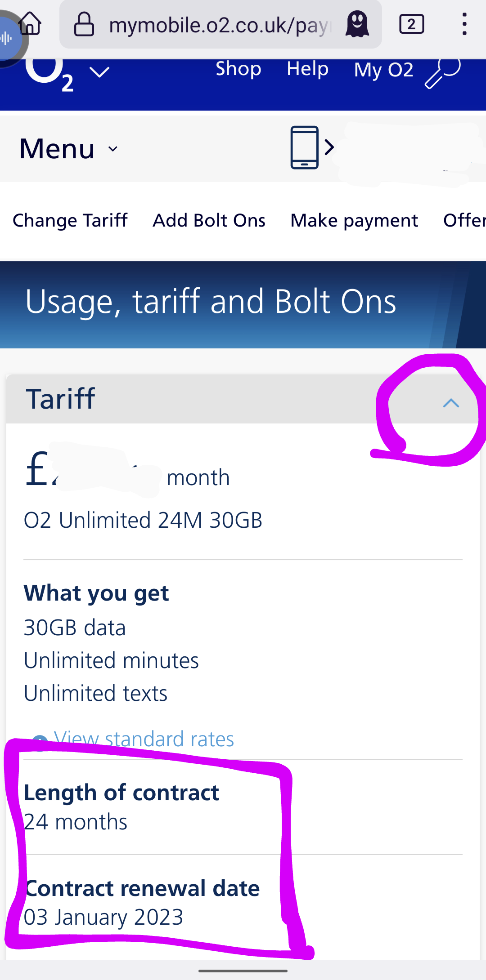Go to My O2
The image size is (486, 980).
(384, 70)
